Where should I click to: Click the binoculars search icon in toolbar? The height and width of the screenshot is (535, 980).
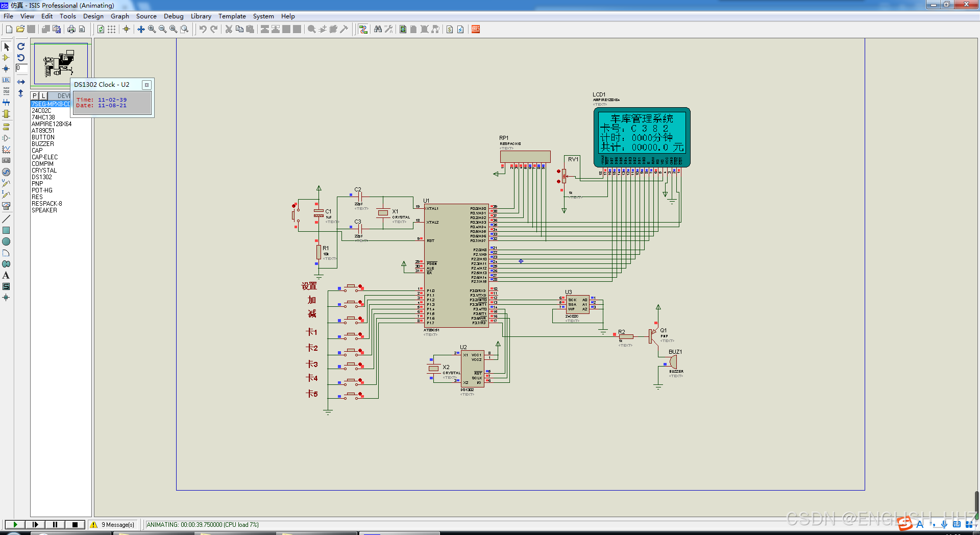pyautogui.click(x=378, y=30)
